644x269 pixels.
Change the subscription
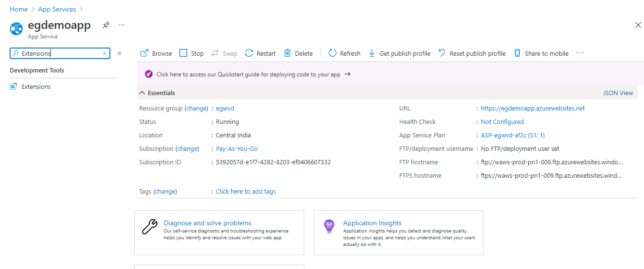point(188,149)
